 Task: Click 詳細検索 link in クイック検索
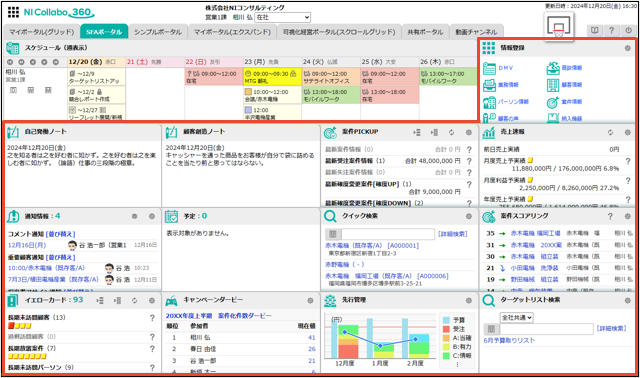[x=452, y=234]
